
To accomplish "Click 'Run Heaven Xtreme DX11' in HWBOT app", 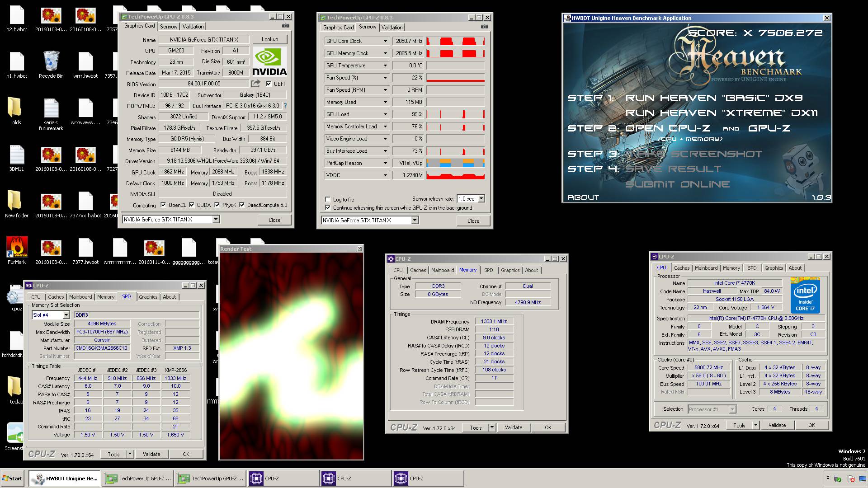I will (722, 113).
